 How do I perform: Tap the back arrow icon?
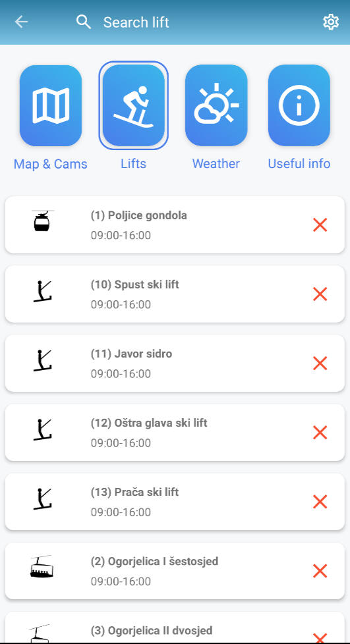click(x=21, y=22)
